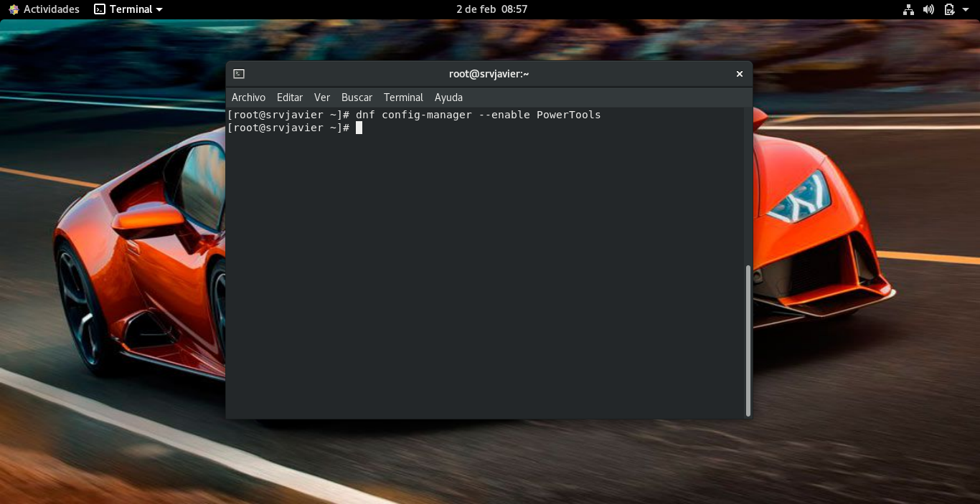980x504 pixels.
Task: Open the Buscar menu
Action: click(x=357, y=98)
